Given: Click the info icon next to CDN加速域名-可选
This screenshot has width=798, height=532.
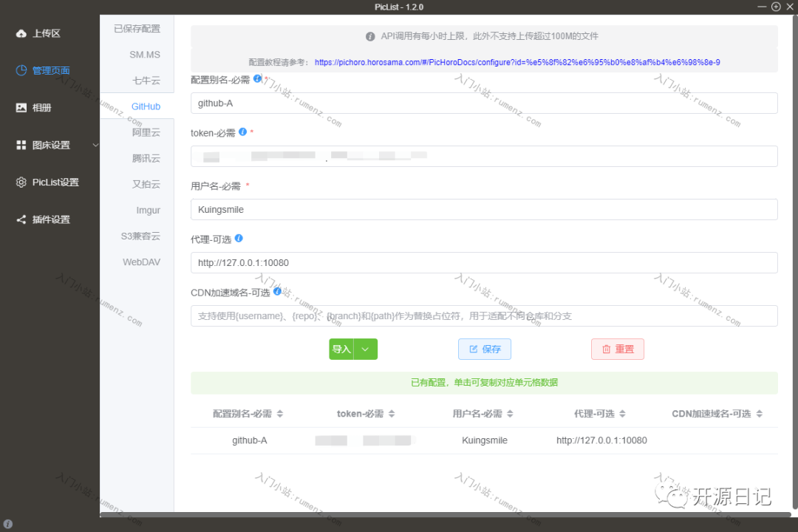Looking at the screenshot, I should (x=277, y=291).
